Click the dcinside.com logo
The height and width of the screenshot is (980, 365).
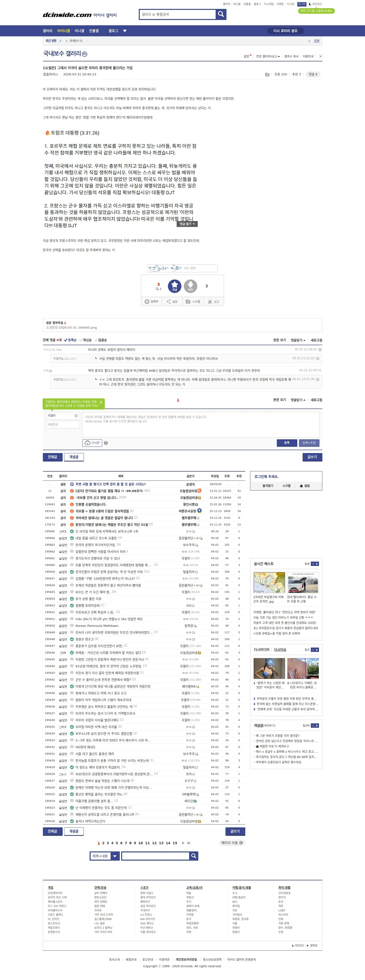click(67, 15)
